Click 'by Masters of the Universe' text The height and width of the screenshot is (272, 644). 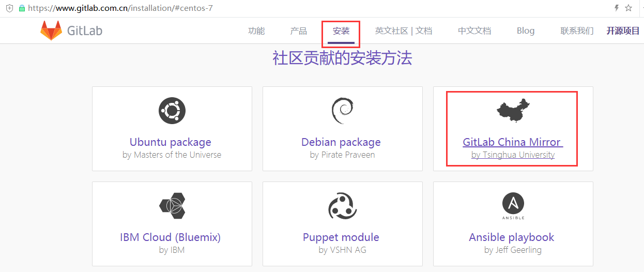(172, 155)
